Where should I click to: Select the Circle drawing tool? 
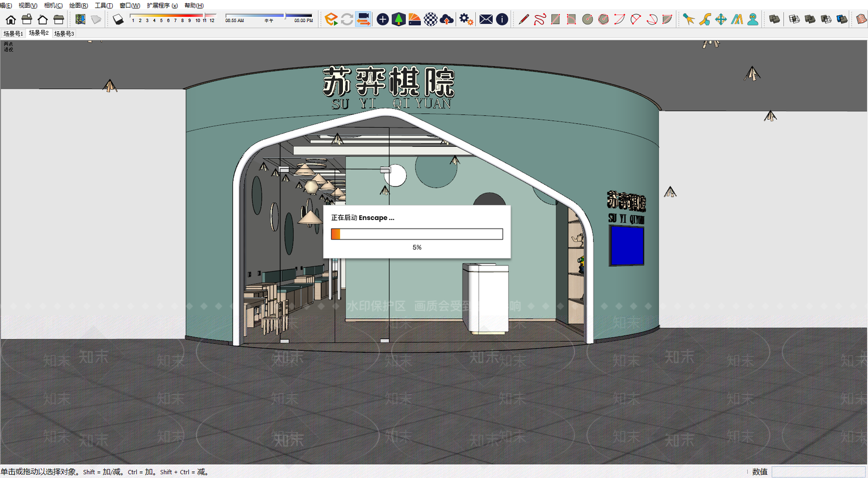(x=588, y=20)
